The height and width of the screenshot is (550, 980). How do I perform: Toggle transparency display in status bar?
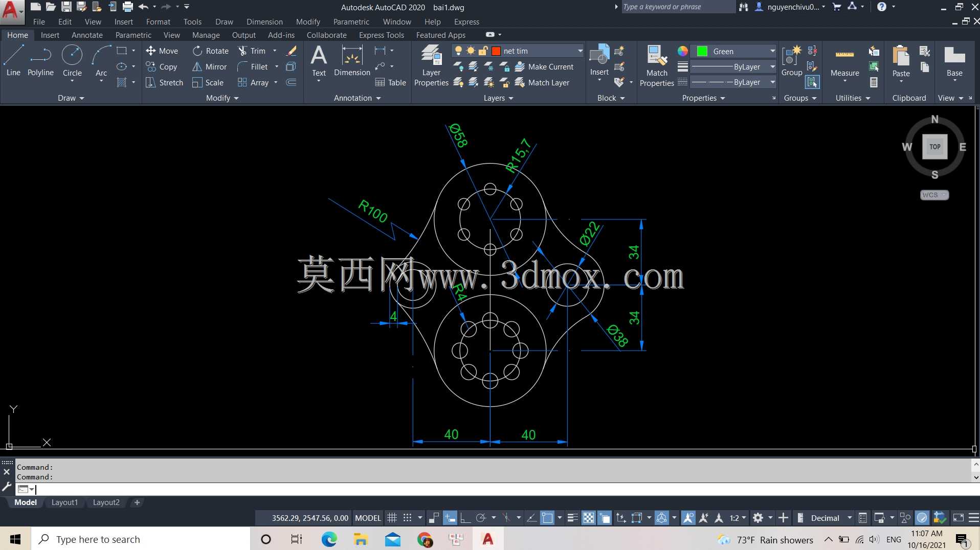coord(589,518)
